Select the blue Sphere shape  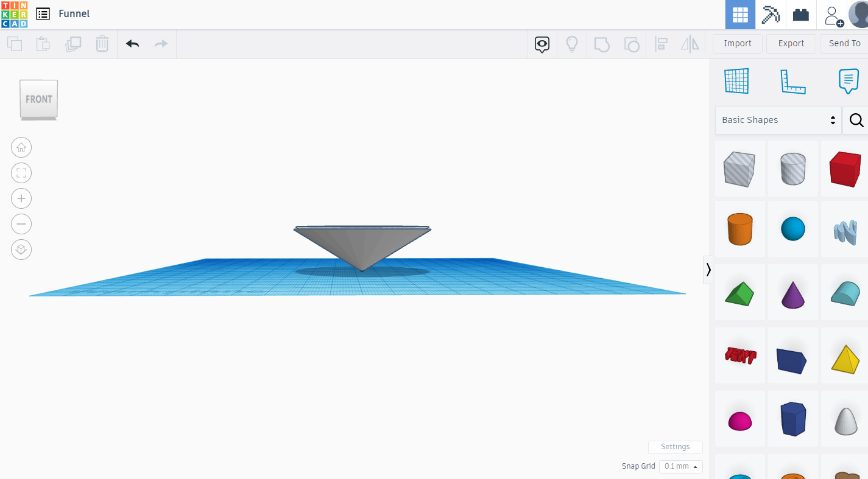tap(792, 229)
